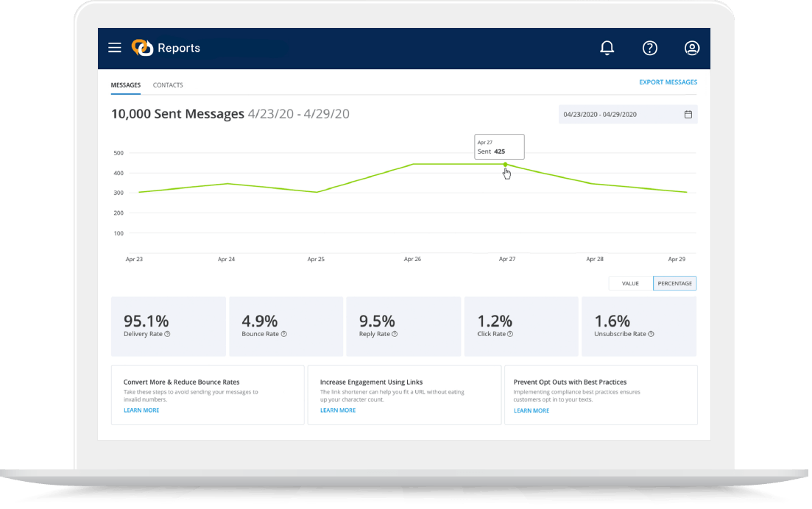Click the user account icon
This screenshot has height=509, width=812.
(692, 48)
